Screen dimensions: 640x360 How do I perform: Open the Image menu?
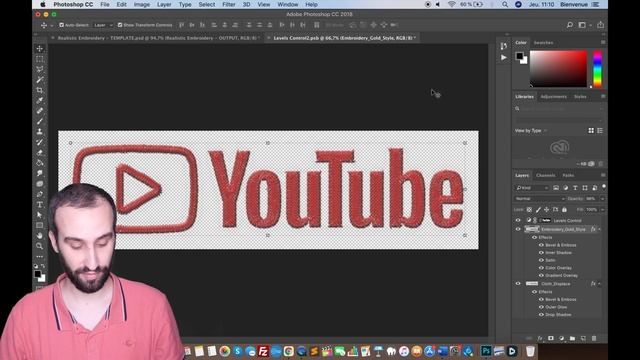[x=142, y=4]
